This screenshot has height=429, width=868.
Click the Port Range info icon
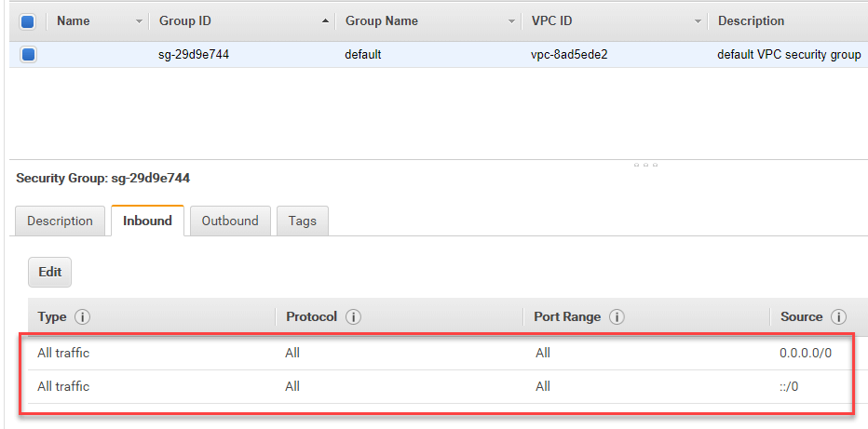pos(617,317)
